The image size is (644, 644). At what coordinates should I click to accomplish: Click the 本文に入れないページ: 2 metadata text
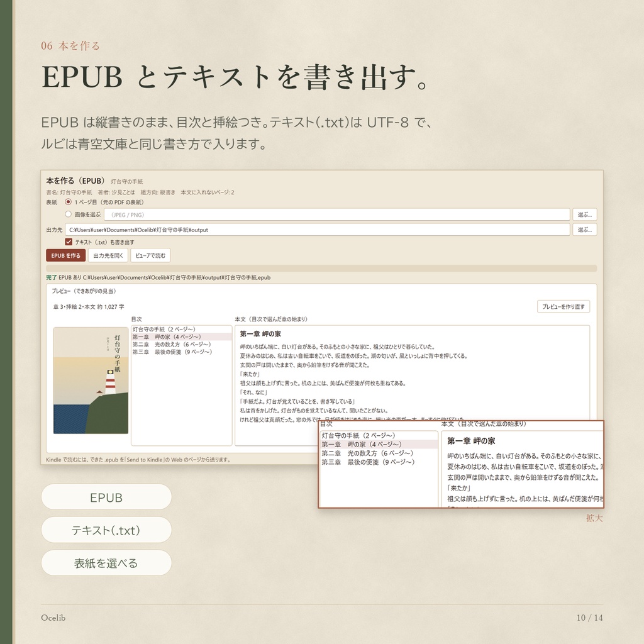coord(208,192)
